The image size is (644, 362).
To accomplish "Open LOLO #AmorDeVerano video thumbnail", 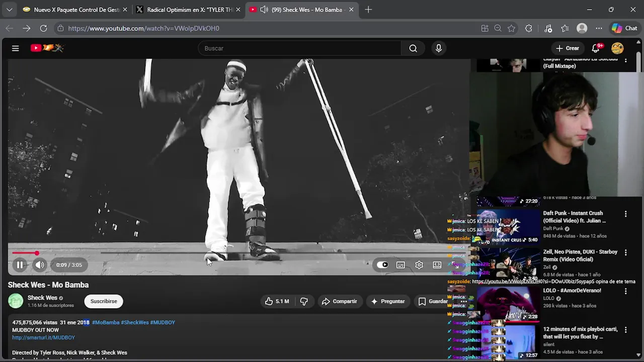I will pyautogui.click(x=508, y=303).
